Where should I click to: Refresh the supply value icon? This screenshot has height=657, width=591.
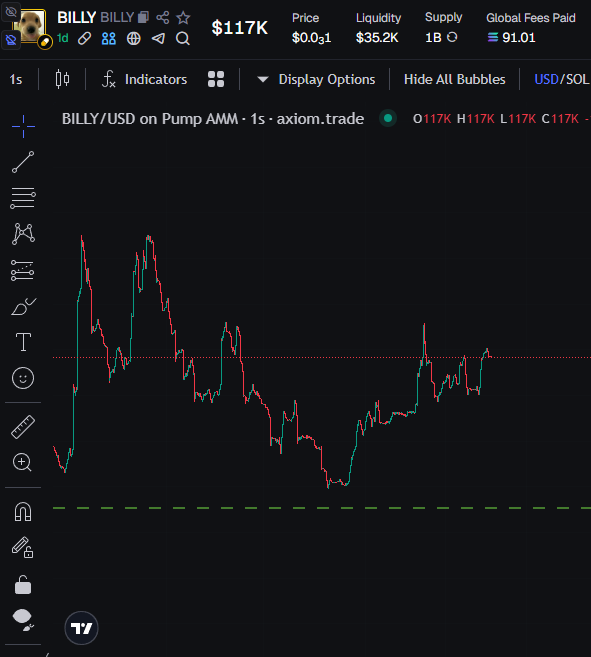point(452,37)
